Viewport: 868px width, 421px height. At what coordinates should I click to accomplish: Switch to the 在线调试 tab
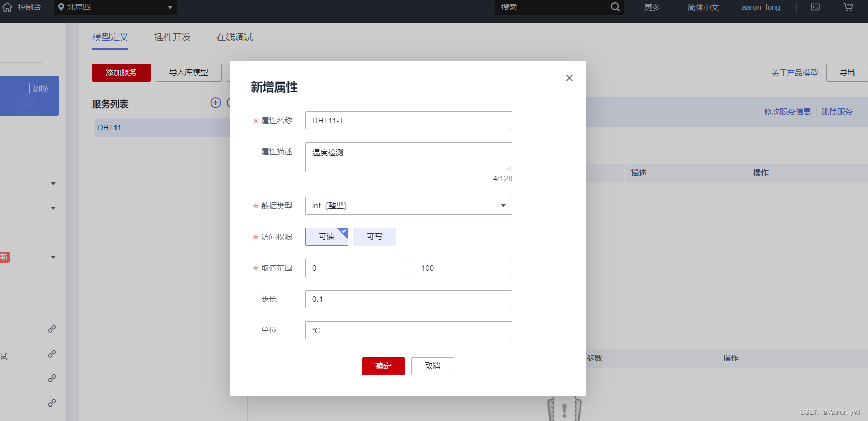(x=235, y=37)
